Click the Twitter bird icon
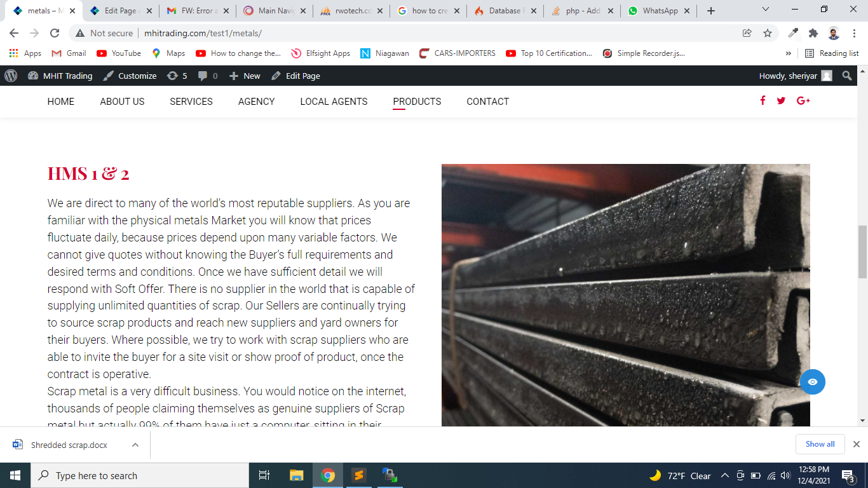This screenshot has width=868, height=488. 781,100
